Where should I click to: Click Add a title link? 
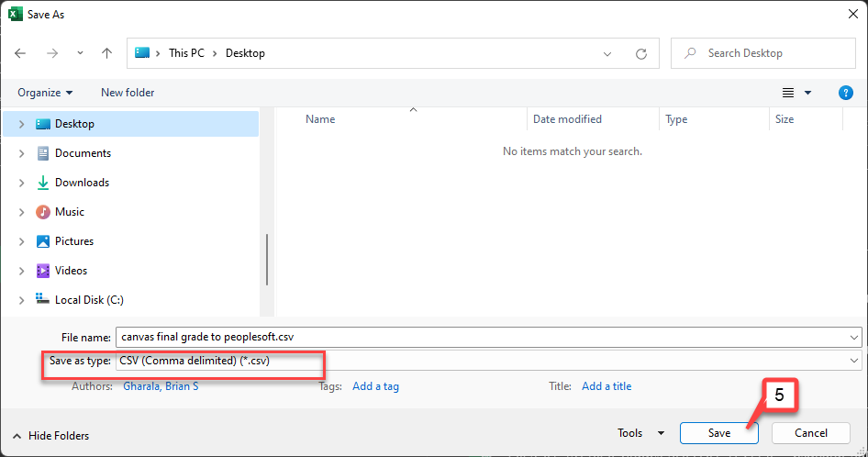pos(606,386)
